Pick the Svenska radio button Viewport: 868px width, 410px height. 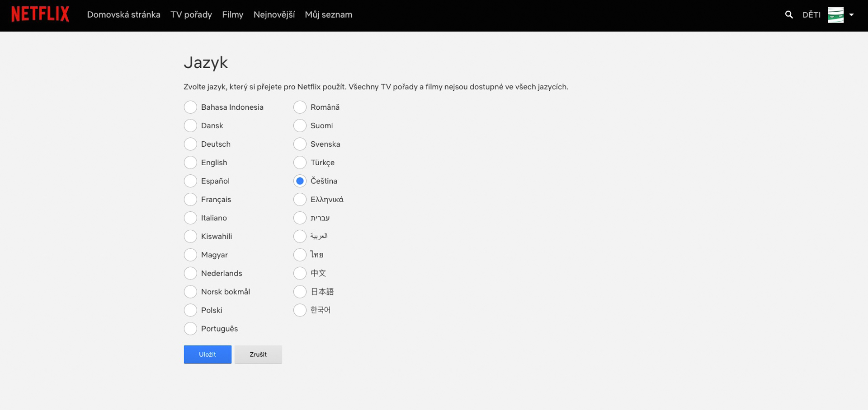click(300, 144)
